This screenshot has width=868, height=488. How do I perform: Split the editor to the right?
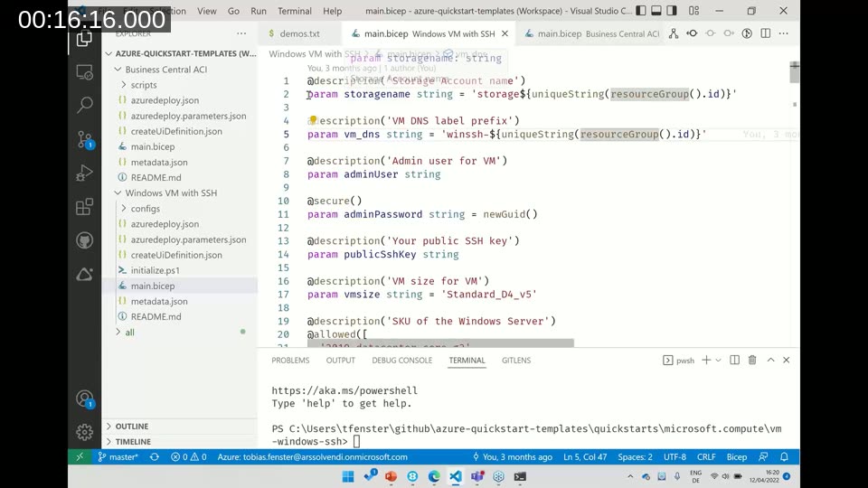pyautogui.click(x=766, y=33)
